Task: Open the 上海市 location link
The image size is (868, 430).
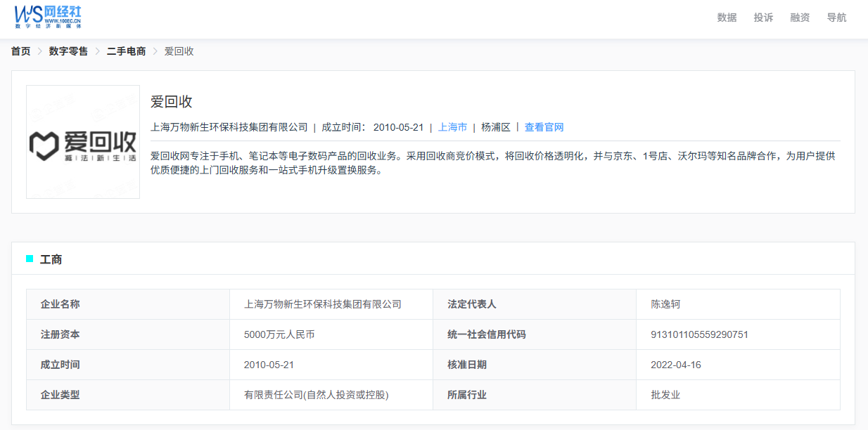Action: pyautogui.click(x=452, y=127)
